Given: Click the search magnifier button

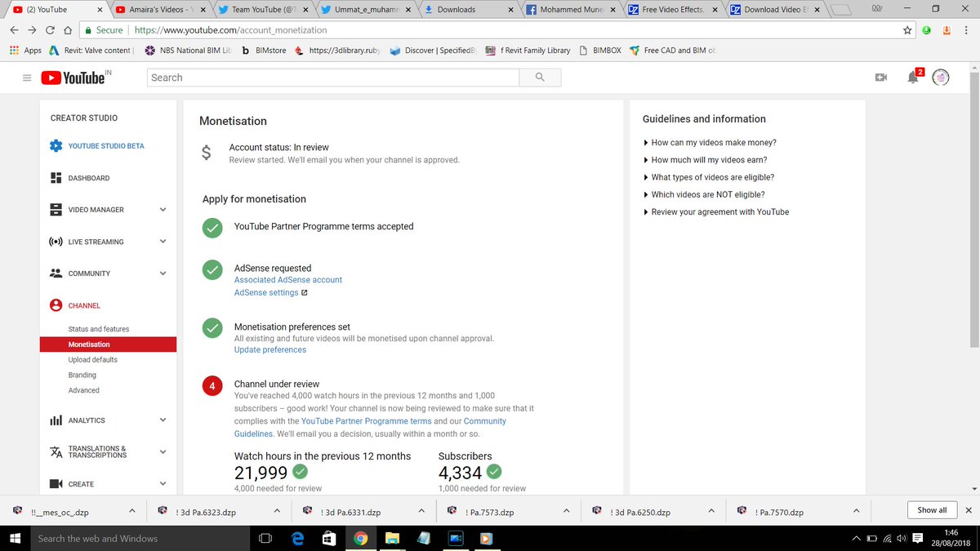Looking at the screenshot, I should [x=540, y=78].
